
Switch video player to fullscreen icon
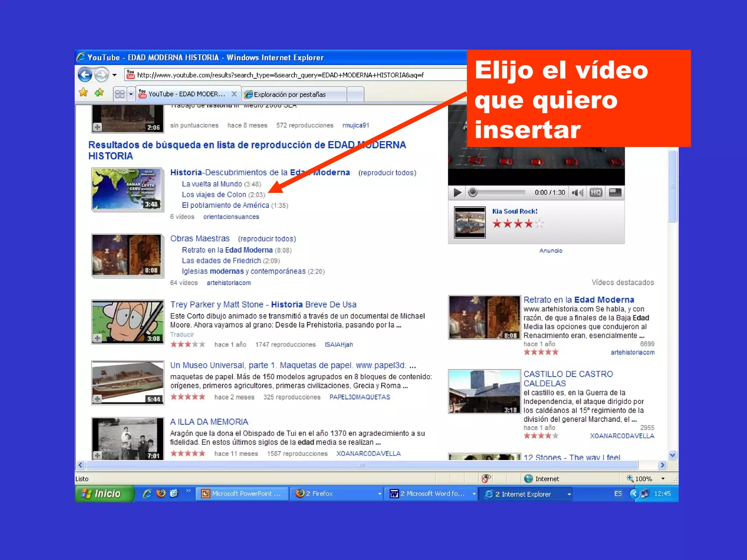[615, 192]
